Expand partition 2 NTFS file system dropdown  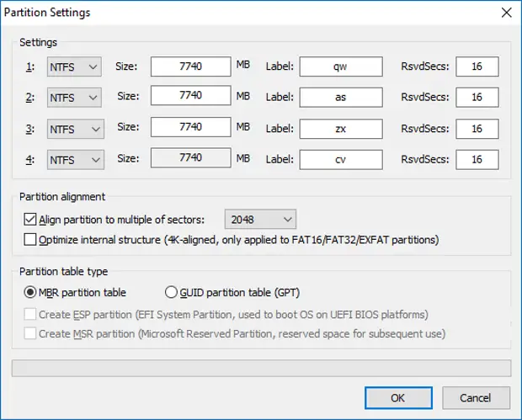(75, 98)
